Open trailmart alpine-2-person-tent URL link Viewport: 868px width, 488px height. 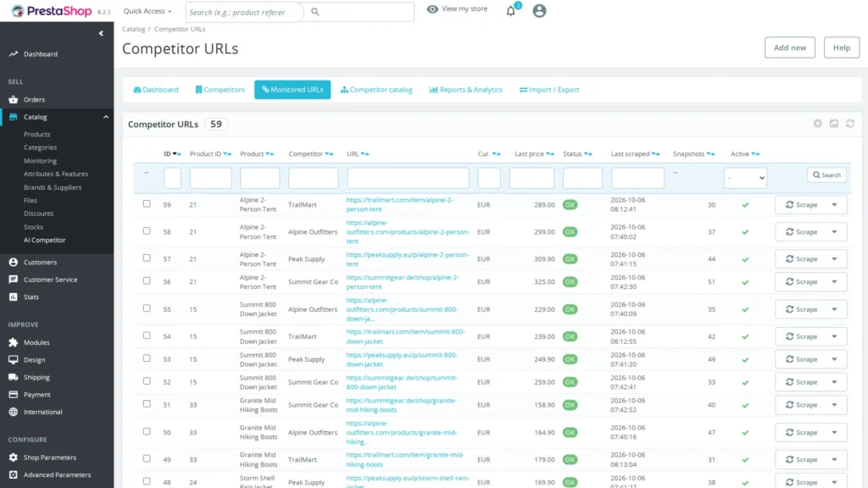point(400,205)
